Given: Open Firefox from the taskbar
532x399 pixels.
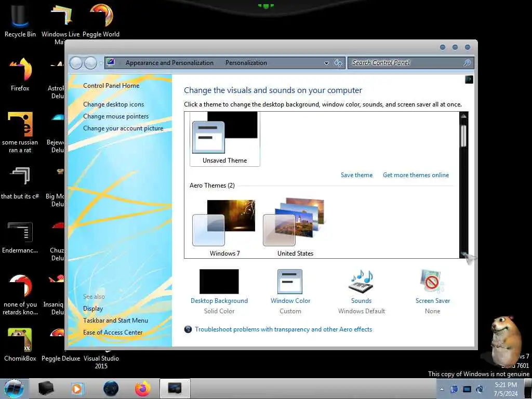Looking at the screenshot, I should pos(143,389).
